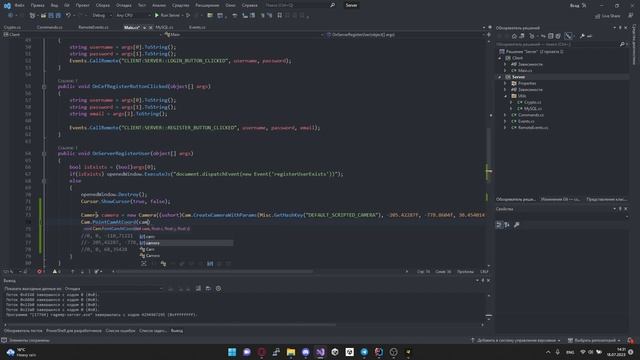
Task: Select Events.cs in Solution Explorer
Action: tap(526, 121)
